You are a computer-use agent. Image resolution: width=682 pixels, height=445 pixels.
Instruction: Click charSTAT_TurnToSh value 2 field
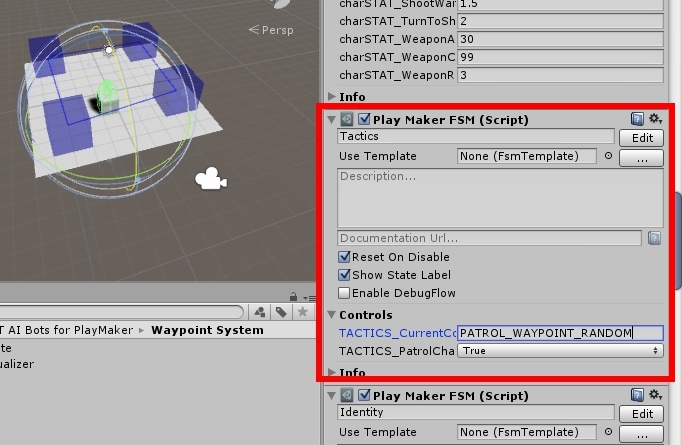coord(560,21)
